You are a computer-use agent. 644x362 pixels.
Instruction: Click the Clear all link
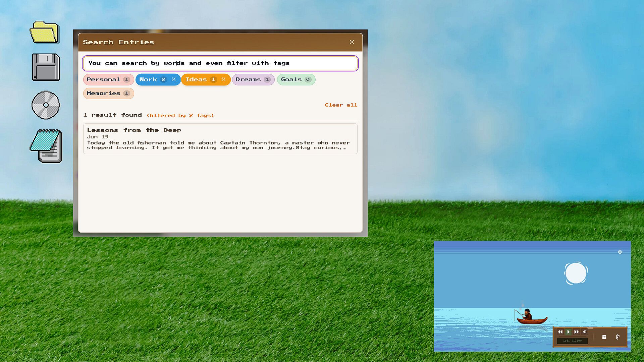(341, 105)
